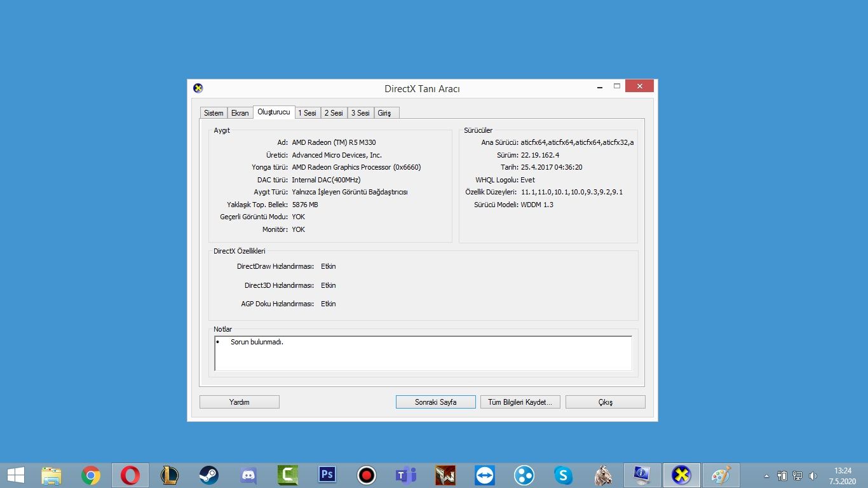868x488 pixels.
Task: Click the WDDM 1.3 driver model
Action: [x=537, y=205]
